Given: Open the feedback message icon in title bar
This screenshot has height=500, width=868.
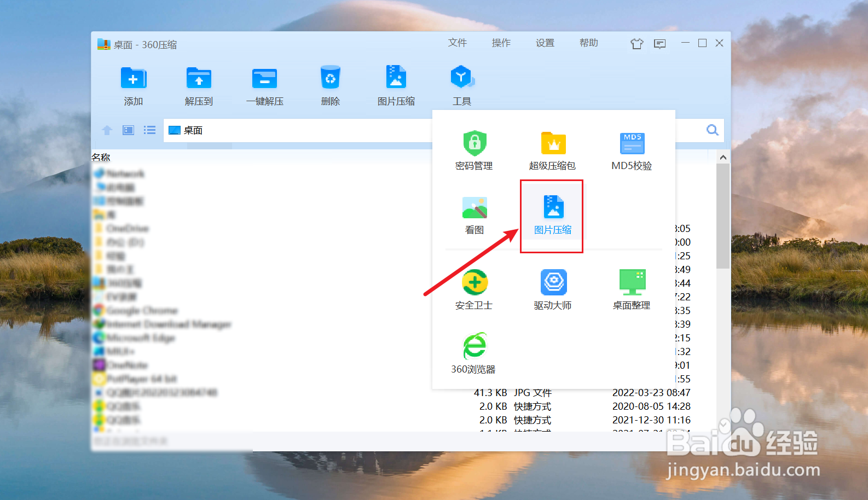Looking at the screenshot, I should pyautogui.click(x=660, y=44).
